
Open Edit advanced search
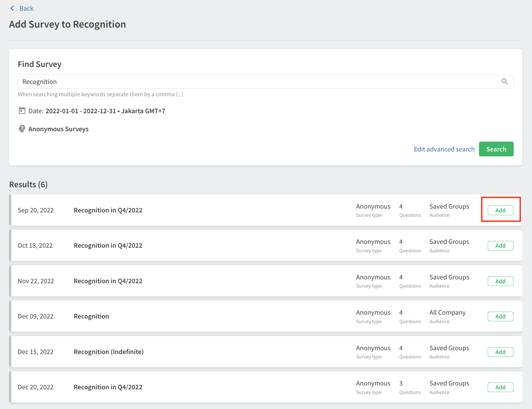pyautogui.click(x=444, y=149)
